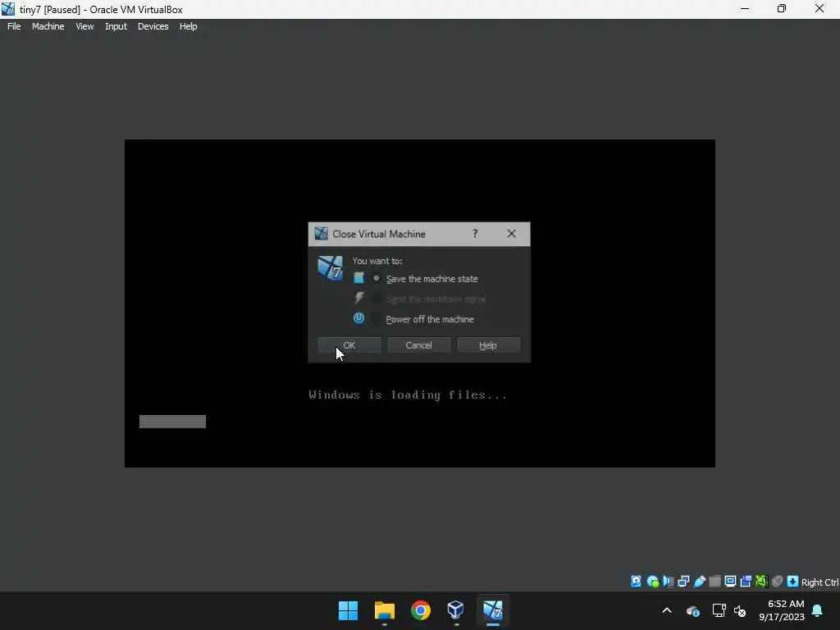
Task: Click the keyboard capture arrow indicator
Action: point(792,582)
